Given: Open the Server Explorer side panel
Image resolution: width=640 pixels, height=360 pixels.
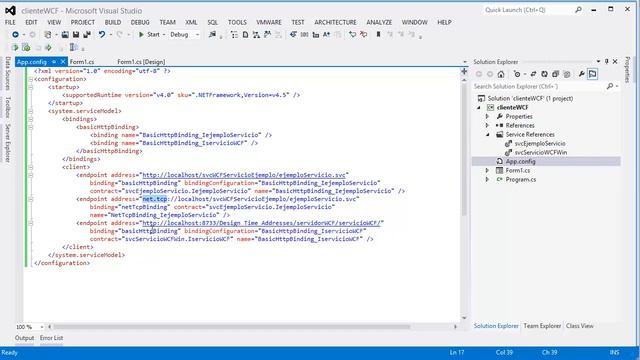Looking at the screenshot, I should point(8,143).
